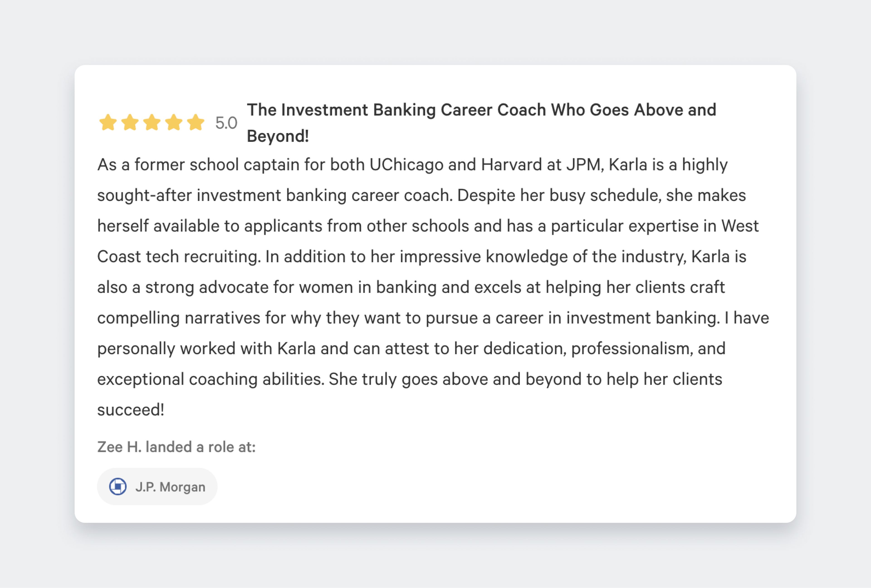Select the middle star of the rating
This screenshot has height=588, width=871.
(152, 122)
